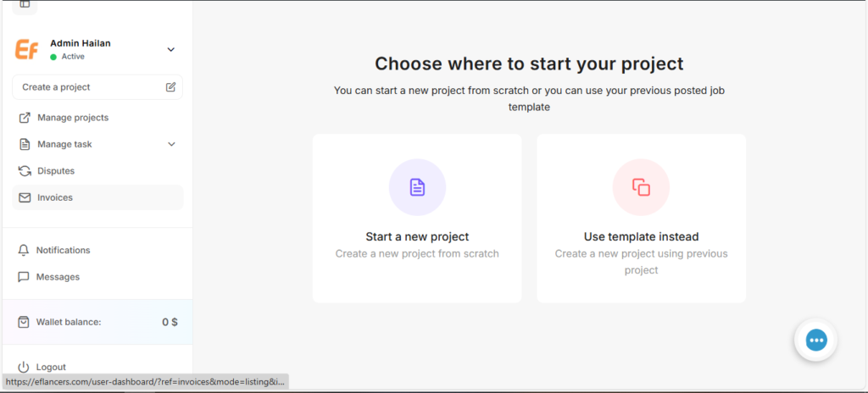
Task: Click the purple document icon for new project
Action: 417,187
